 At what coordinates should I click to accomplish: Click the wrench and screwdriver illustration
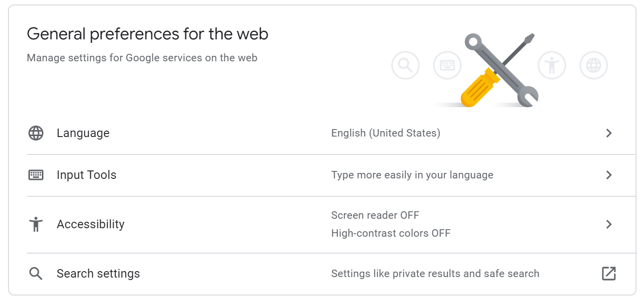click(499, 70)
